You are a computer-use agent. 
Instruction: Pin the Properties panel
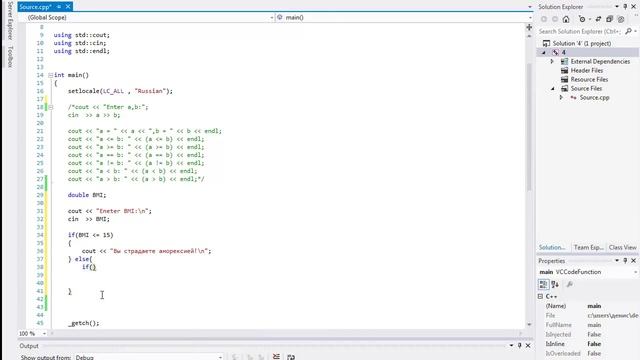coord(625,260)
